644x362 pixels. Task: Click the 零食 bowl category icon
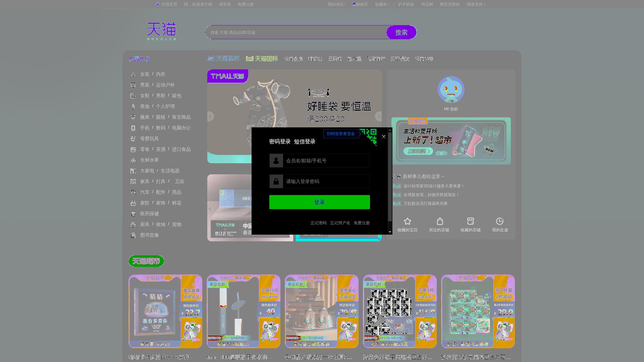(133, 149)
